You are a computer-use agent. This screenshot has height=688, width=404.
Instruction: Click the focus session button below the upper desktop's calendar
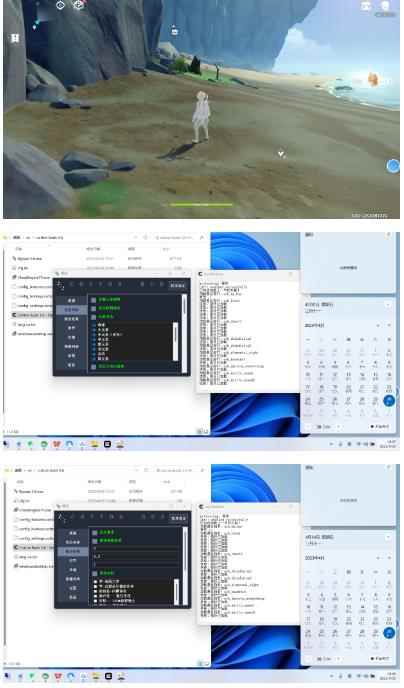[379, 426]
